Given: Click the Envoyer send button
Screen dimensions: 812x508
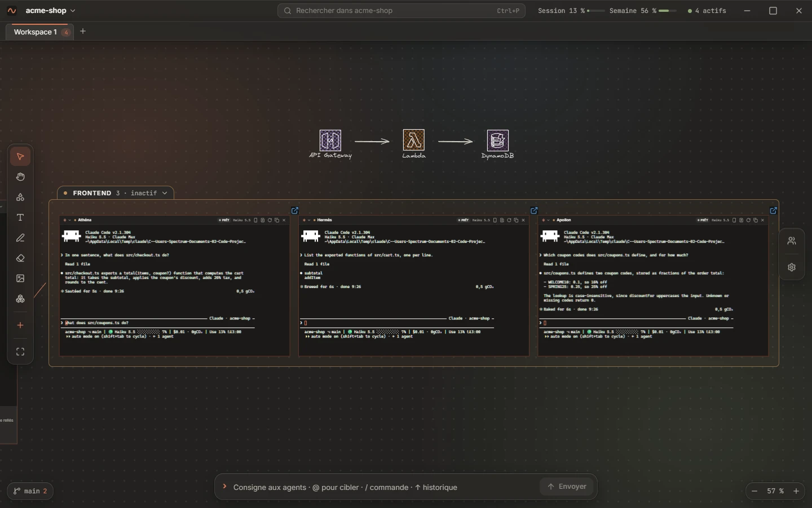Looking at the screenshot, I should tap(567, 487).
